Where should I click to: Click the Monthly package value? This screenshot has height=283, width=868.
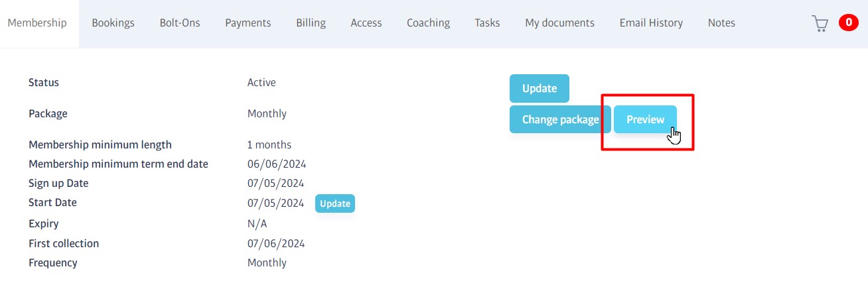click(x=267, y=114)
